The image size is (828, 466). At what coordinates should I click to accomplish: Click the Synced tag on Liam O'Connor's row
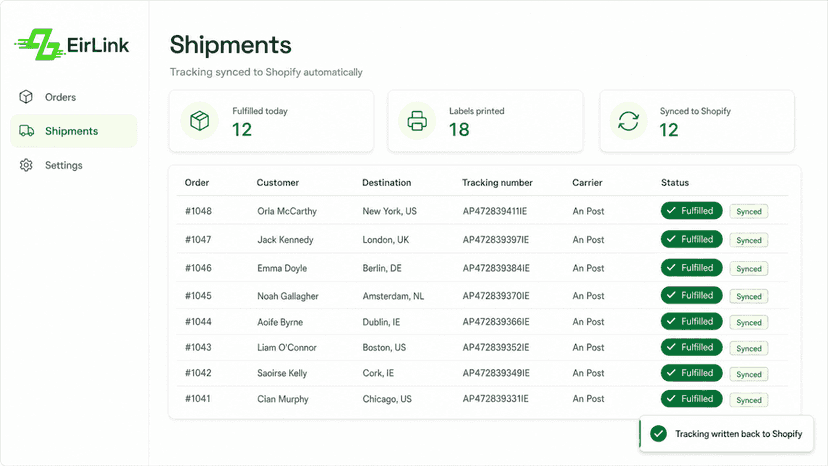tap(749, 348)
